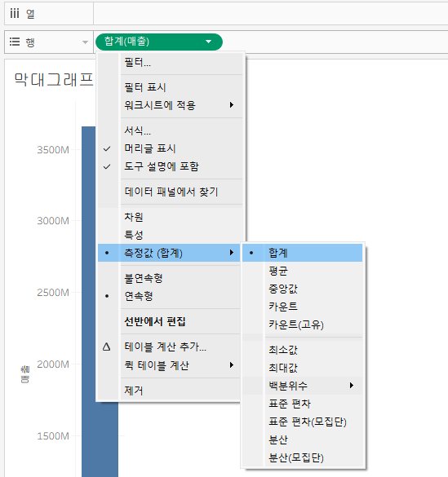448x477 pixels.
Task: Click the 2500M axis label
Action: pos(53,293)
